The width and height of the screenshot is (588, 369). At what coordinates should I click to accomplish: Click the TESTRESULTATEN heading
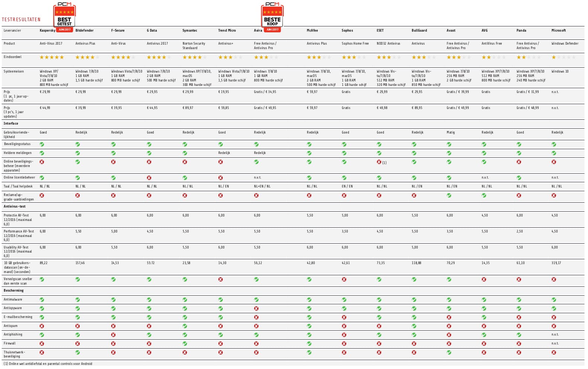[21, 20]
